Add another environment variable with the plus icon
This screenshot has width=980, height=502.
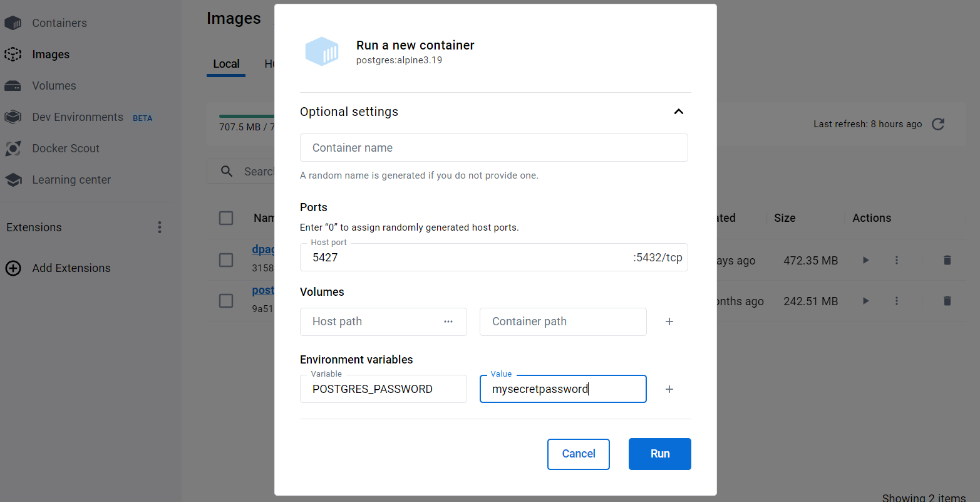point(669,389)
